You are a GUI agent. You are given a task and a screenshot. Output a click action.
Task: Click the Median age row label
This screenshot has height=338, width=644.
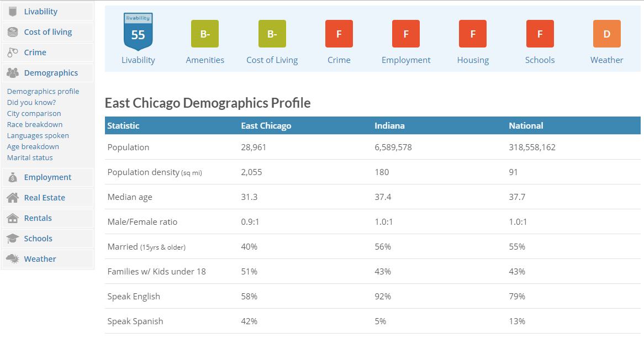point(130,197)
